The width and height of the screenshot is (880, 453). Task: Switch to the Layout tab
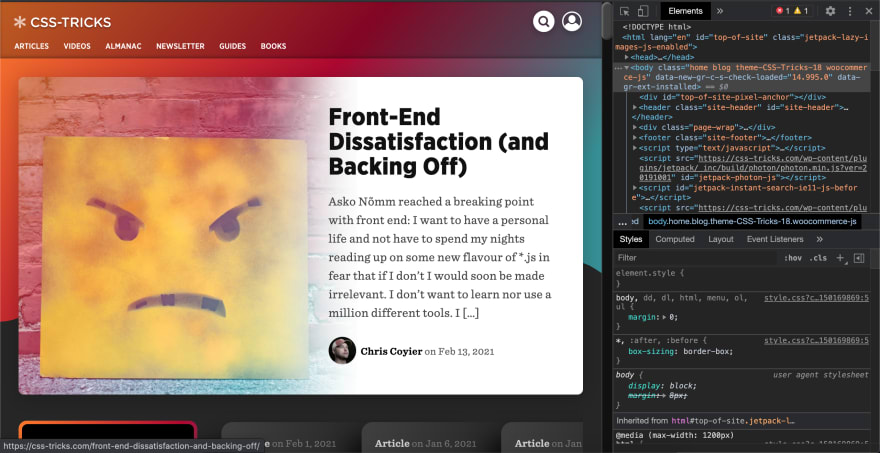click(x=721, y=239)
